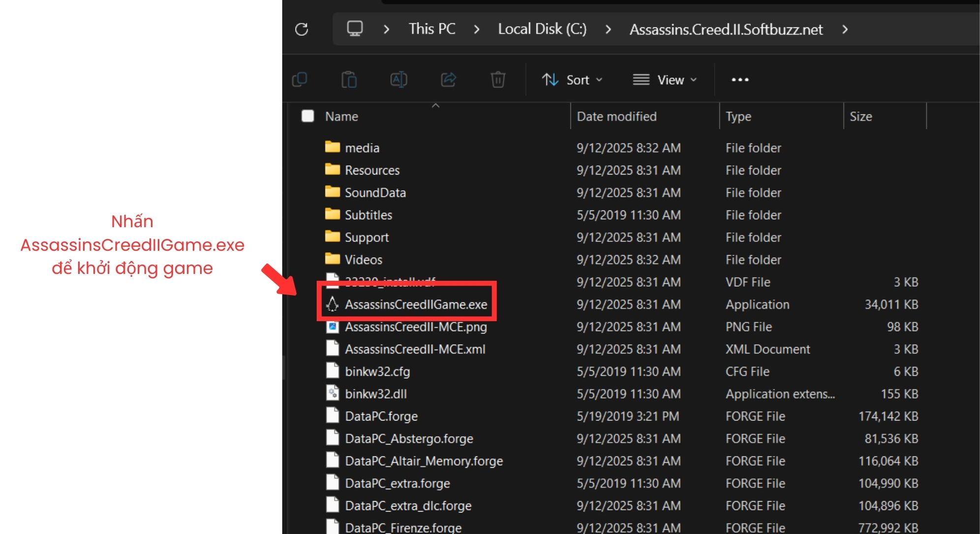
Task: Click the AssassinsCreedII-MCE.png image icon
Action: (333, 326)
